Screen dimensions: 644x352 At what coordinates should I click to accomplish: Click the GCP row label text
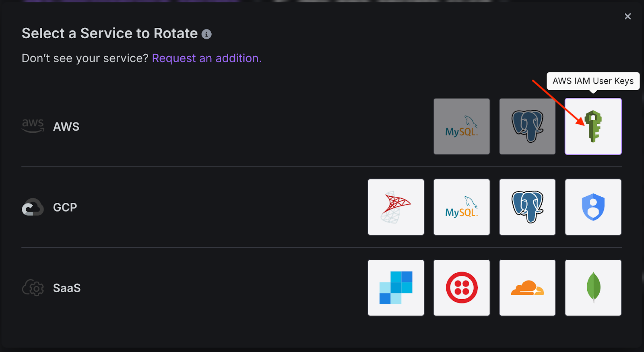pyautogui.click(x=65, y=208)
